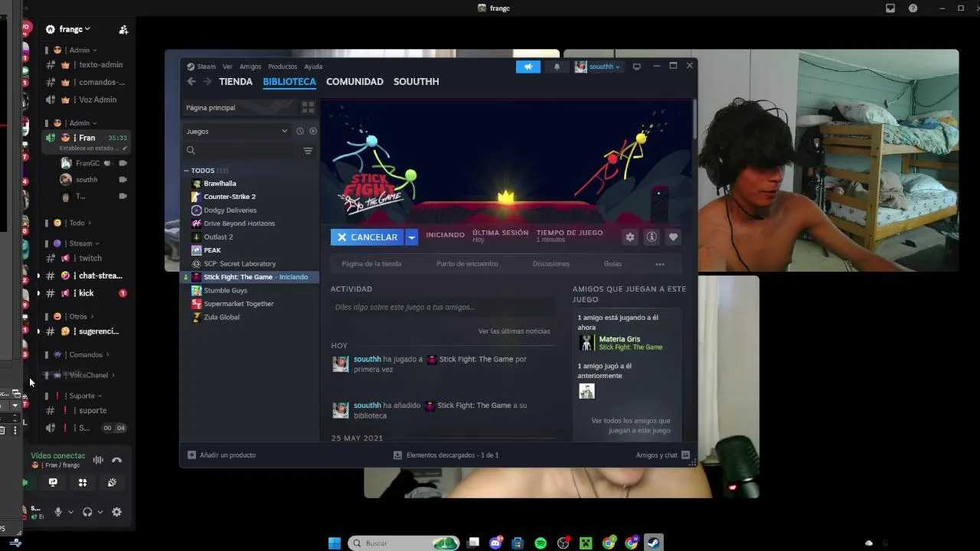Screen dimensions: 980x551
Task: Switch to COMUNIDAD tab
Action: click(x=354, y=81)
